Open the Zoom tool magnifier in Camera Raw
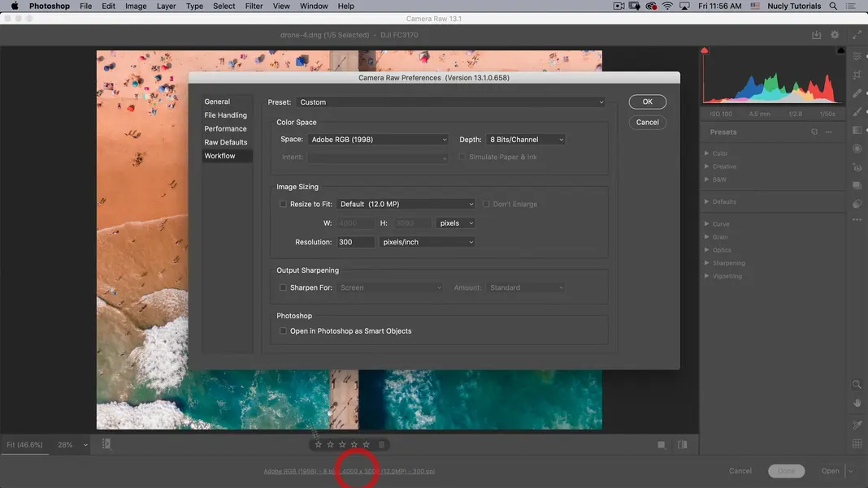The width and height of the screenshot is (868, 488). coord(857,385)
